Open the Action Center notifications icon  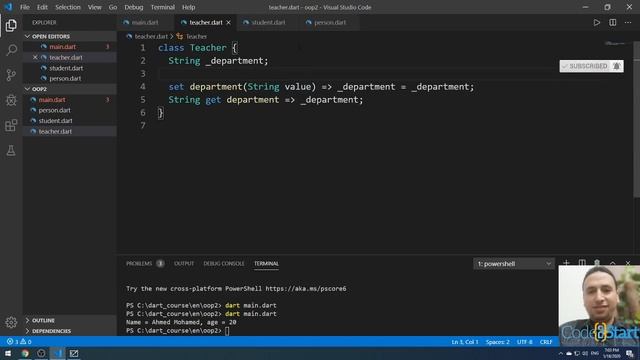pyautogui.click(x=630, y=353)
